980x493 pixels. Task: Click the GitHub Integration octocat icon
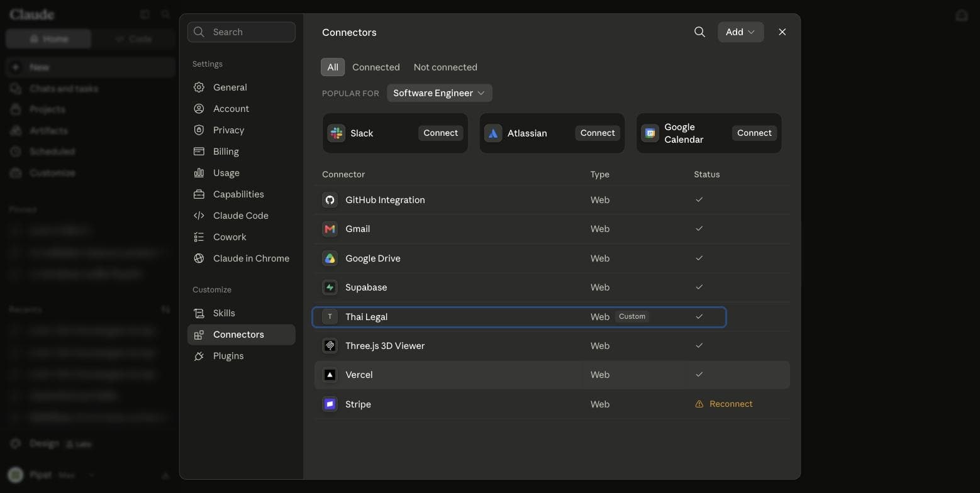330,200
